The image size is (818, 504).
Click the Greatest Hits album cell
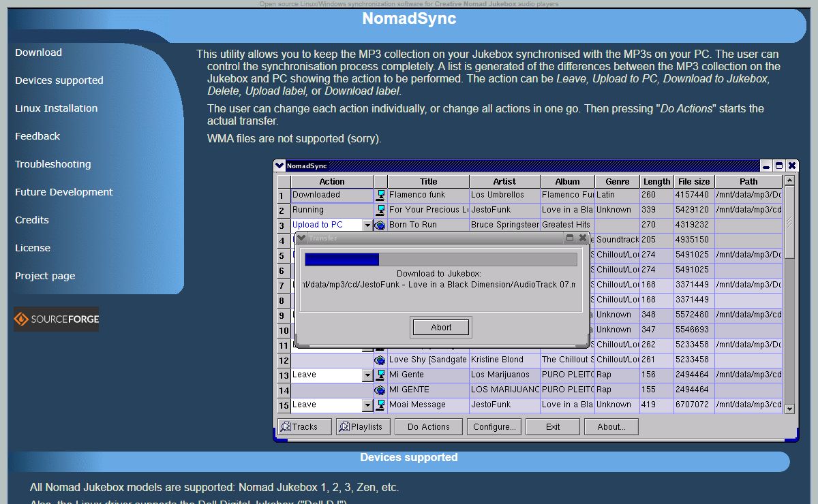pyautogui.click(x=567, y=225)
